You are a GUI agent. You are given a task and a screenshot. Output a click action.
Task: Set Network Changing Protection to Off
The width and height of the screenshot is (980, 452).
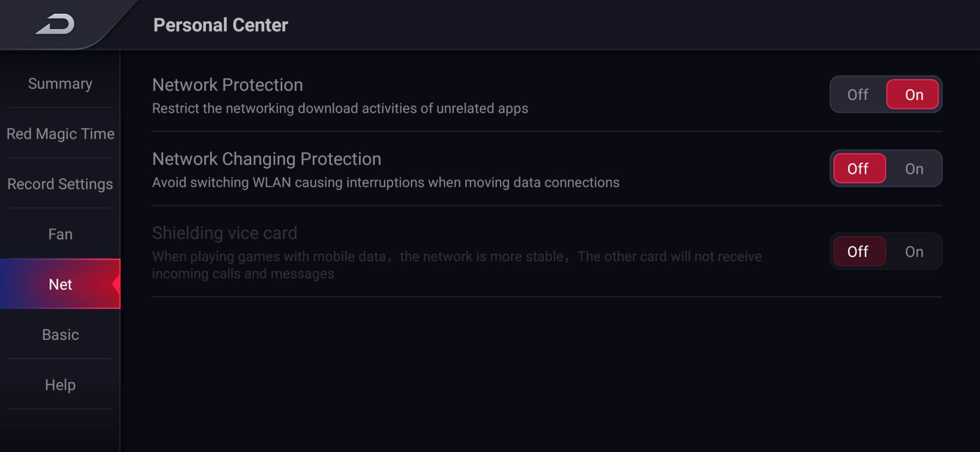pyautogui.click(x=857, y=169)
